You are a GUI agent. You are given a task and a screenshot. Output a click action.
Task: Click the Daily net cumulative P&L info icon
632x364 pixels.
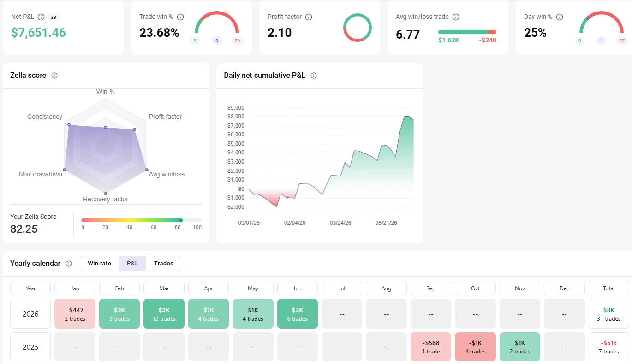(x=314, y=76)
